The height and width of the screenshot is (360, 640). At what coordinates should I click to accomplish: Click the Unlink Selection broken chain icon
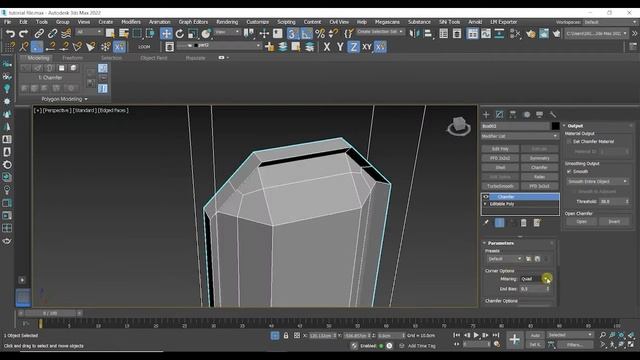pyautogui.click(x=53, y=33)
